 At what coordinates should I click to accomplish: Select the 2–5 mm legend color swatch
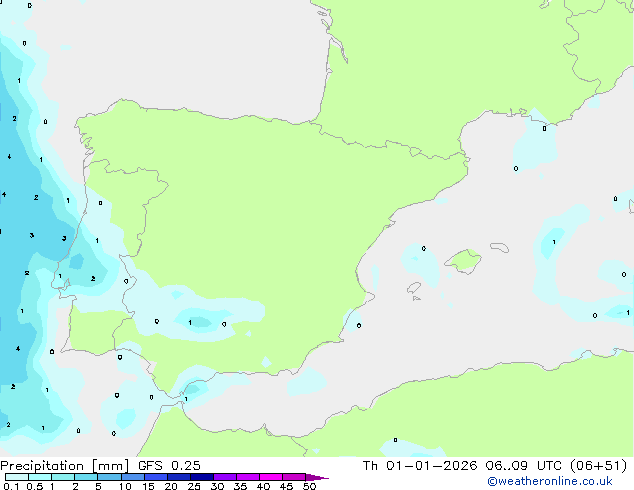86,477
